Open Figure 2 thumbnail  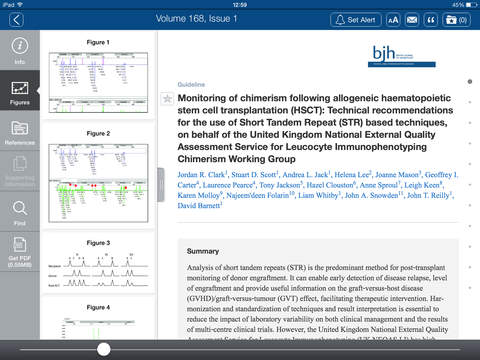tap(98, 183)
